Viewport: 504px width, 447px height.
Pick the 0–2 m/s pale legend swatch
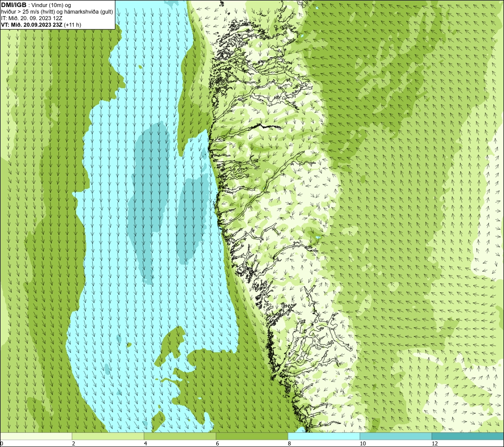coord(36,436)
